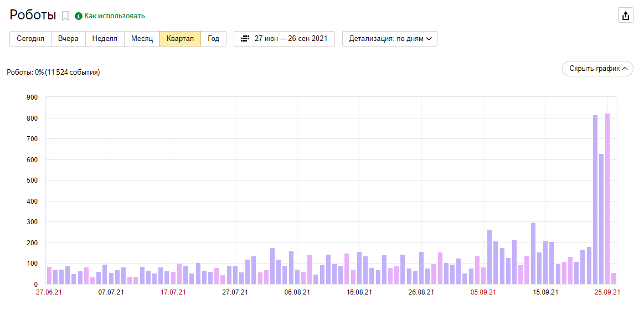Switch to the Год period

(x=213, y=39)
